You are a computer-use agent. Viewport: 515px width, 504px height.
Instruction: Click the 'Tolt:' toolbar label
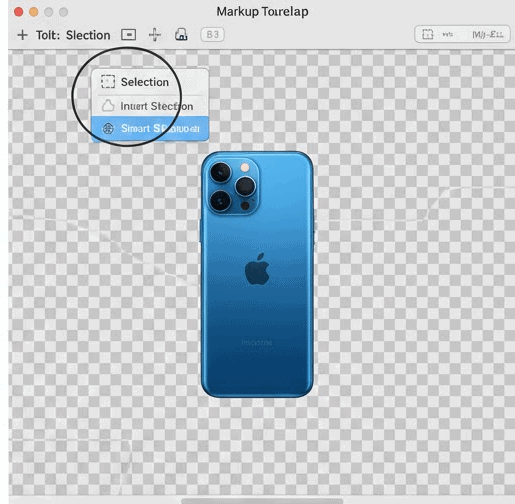click(48, 35)
